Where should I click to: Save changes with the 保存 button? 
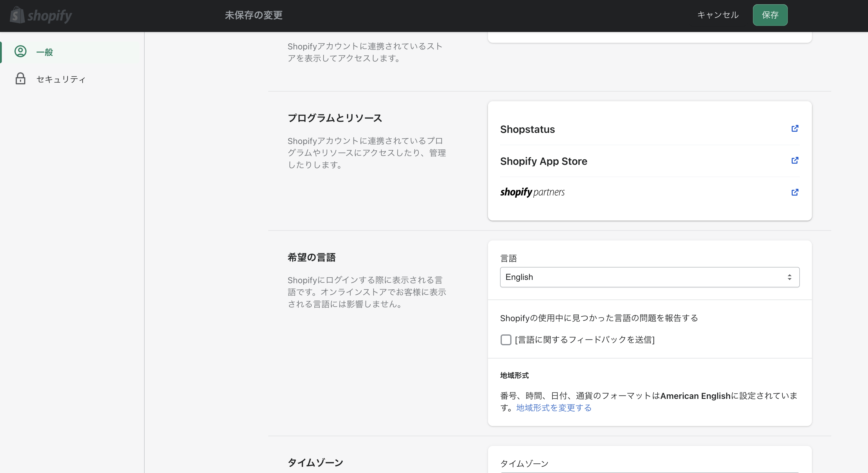click(x=770, y=15)
